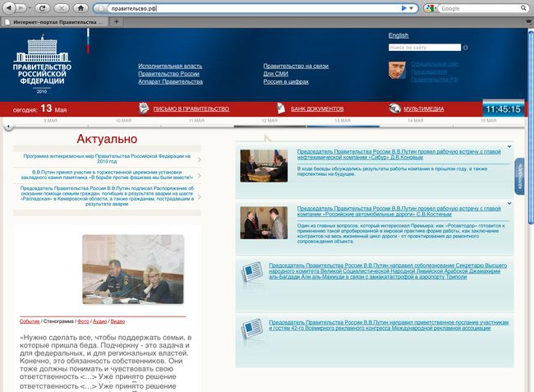Click the Костин handshake photo thumbnail
Image resolution: width=534 pixels, height=392 pixels.
(x=264, y=223)
